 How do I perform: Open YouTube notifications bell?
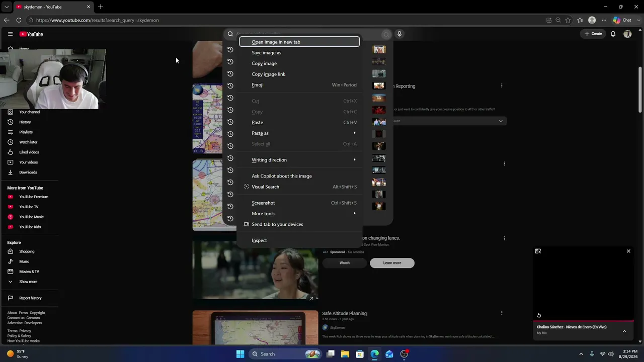click(613, 34)
